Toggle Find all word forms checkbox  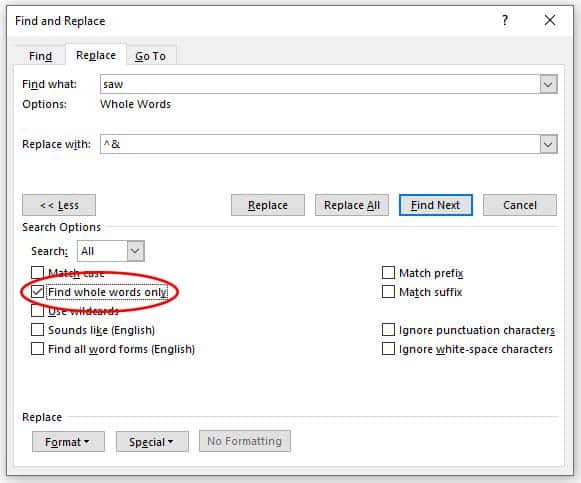(x=37, y=349)
